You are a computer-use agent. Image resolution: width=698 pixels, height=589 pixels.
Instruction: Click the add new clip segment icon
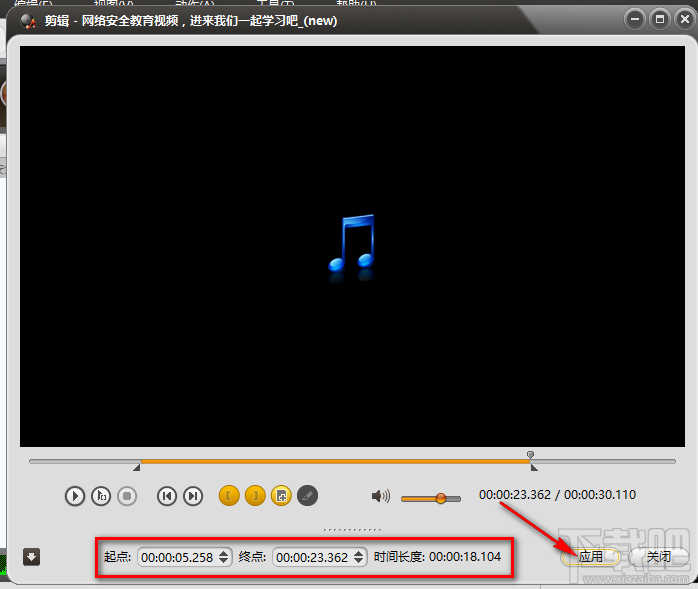click(x=281, y=496)
